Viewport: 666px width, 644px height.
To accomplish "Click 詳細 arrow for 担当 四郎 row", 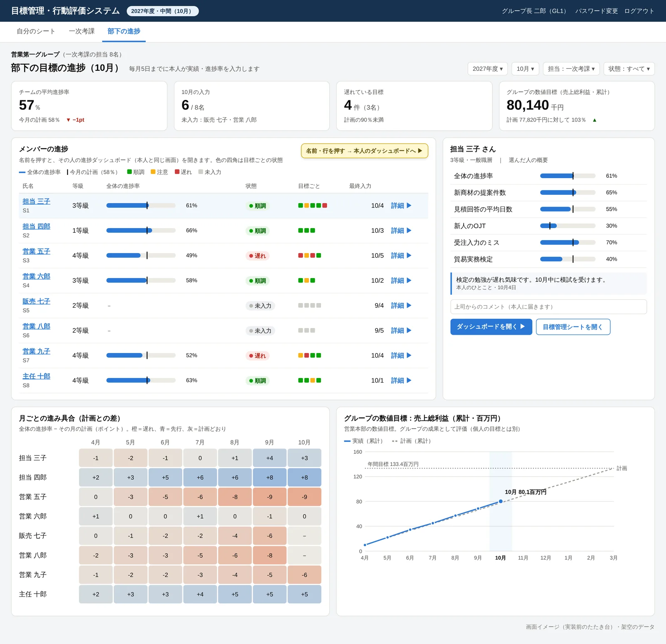I will tap(401, 231).
